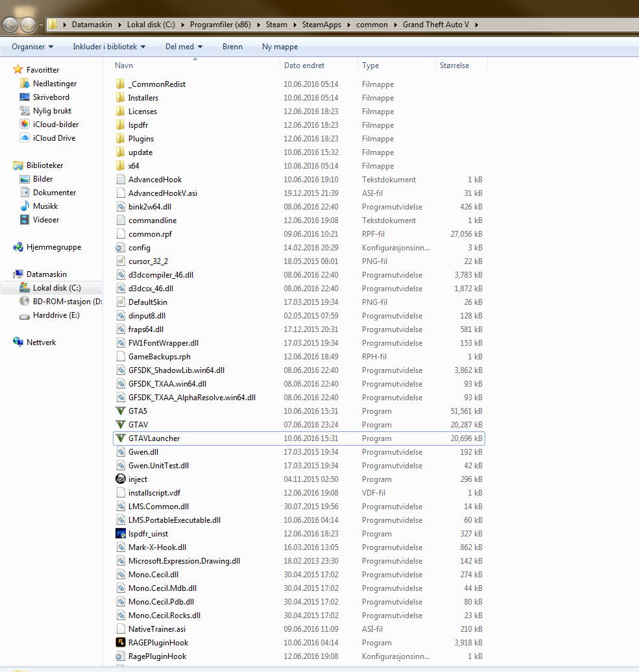
Task: Click the BD-ROM-stasjon drive icon
Action: pyautogui.click(x=25, y=301)
